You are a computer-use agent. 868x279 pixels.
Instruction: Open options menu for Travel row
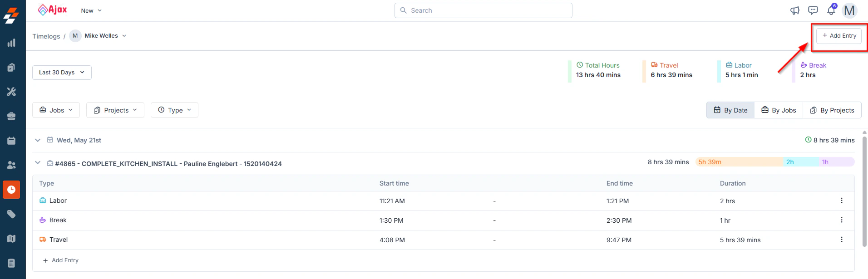[842, 240]
